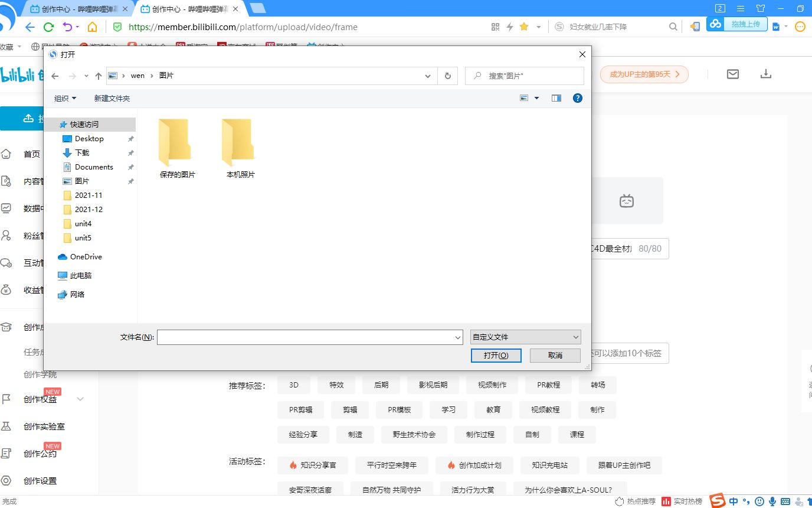The width and height of the screenshot is (812, 508).
Task: Open Sogou emoji smiley icon
Action: tap(759, 502)
